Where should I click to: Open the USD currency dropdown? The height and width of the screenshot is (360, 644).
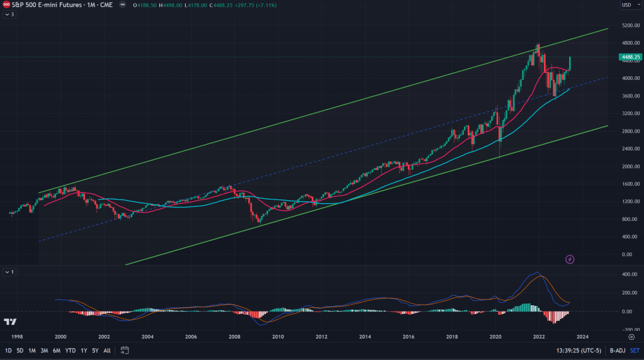pyautogui.click(x=629, y=5)
